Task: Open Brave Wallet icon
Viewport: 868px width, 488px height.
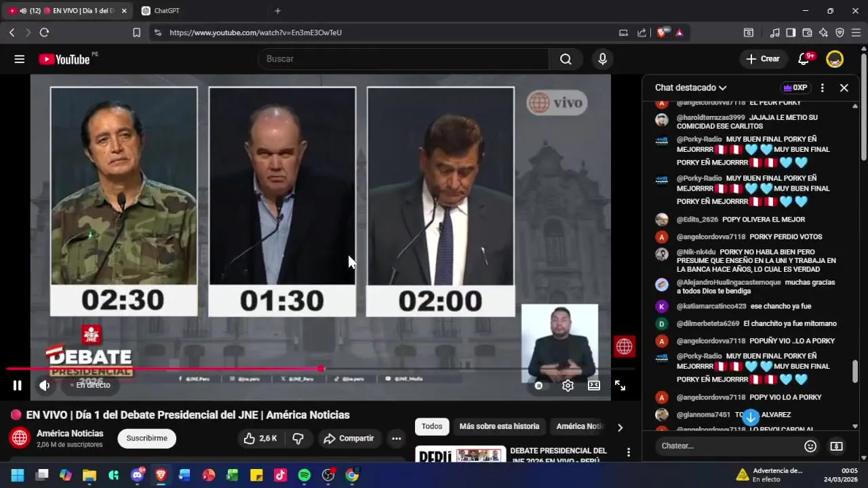Action: 807,33
